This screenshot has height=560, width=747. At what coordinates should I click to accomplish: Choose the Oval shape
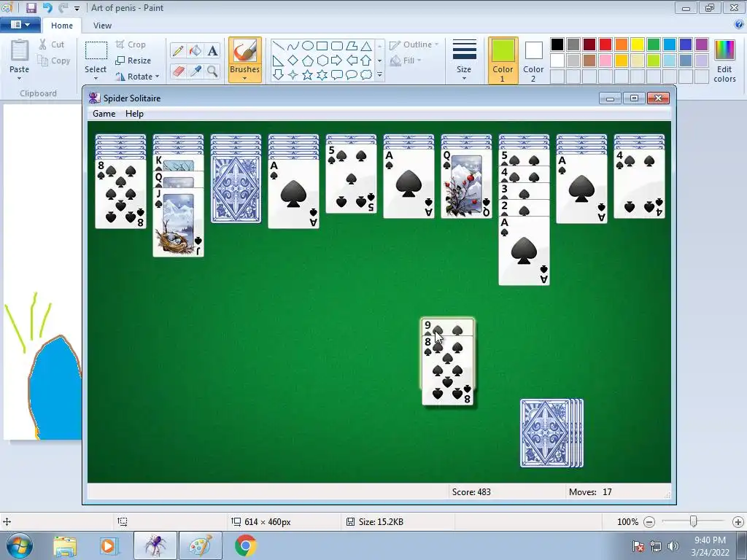tap(308, 46)
